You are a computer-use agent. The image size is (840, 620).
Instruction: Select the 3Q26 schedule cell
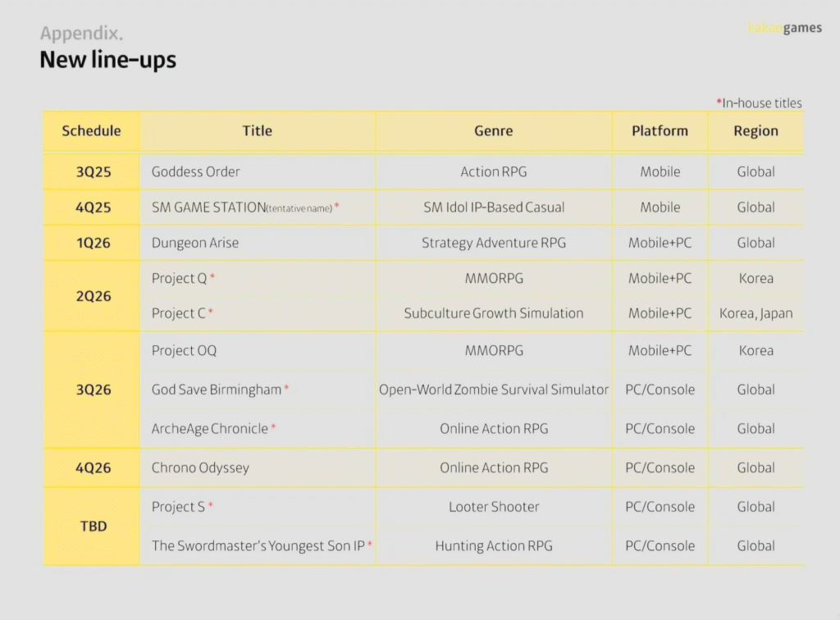(94, 390)
